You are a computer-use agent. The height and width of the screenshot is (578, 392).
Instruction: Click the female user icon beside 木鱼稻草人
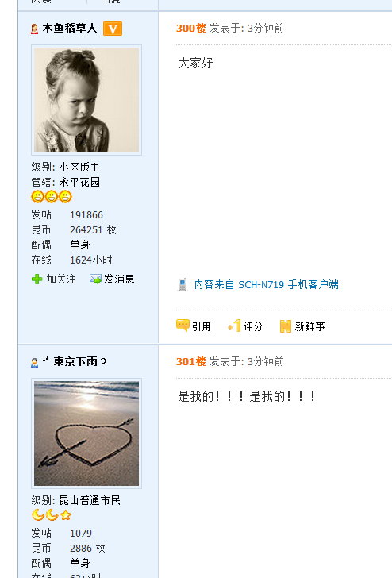(35, 29)
